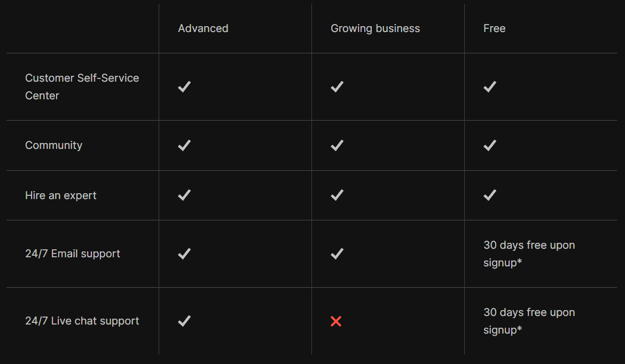
Task: Click 30 days free text in Live chat row
Action: pyautogui.click(x=529, y=321)
